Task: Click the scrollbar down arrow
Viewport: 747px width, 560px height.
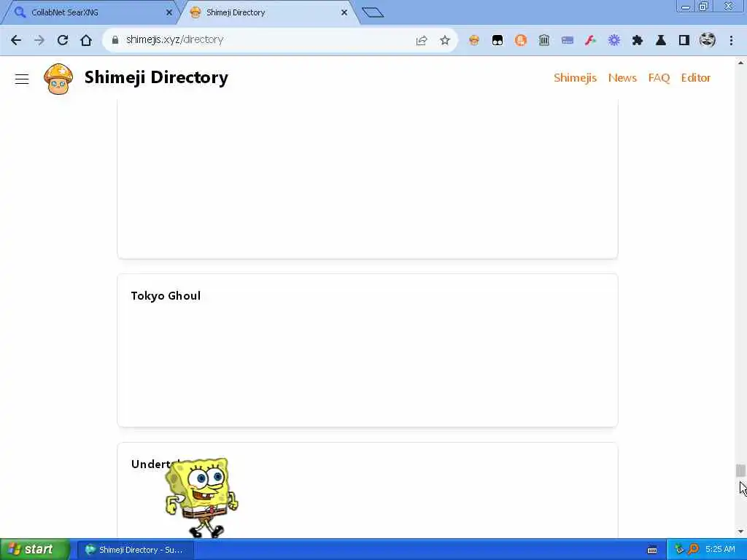Action: (x=740, y=532)
